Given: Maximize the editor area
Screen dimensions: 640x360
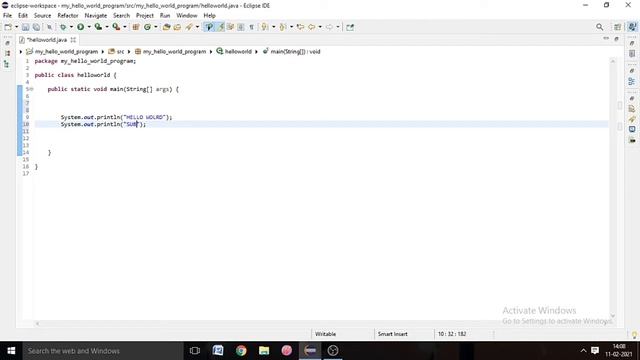Looking at the screenshot, I should coord(616,39).
